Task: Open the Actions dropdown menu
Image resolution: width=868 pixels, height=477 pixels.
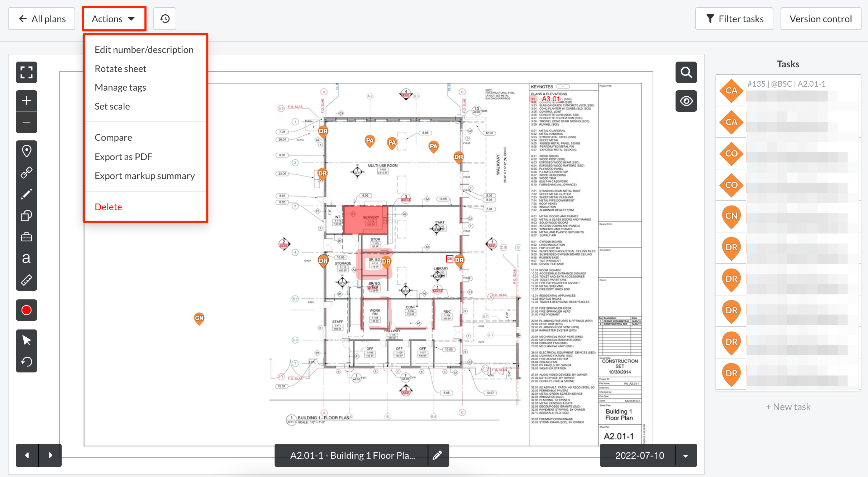Action: point(113,18)
